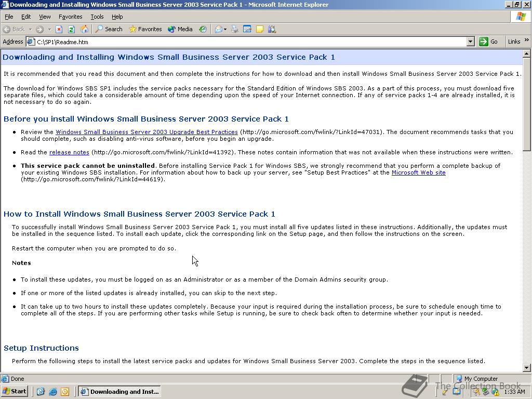The image size is (532, 399).
Task: Click the status bar page icon beside Done
Action: click(5, 379)
